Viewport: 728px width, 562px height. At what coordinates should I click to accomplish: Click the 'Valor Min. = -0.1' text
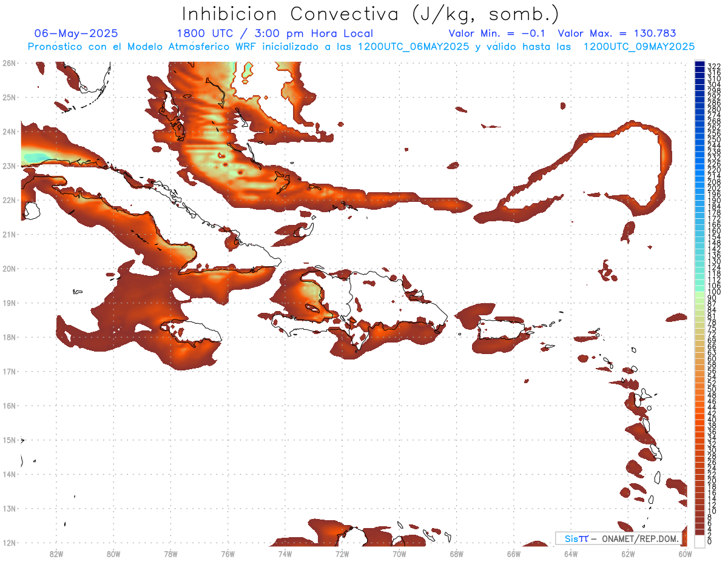point(497,33)
